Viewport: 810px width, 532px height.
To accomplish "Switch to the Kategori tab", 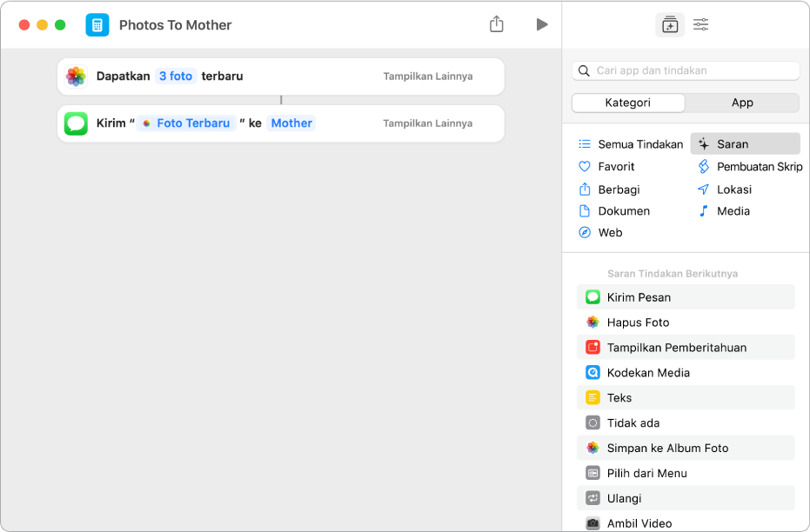I will tap(628, 103).
